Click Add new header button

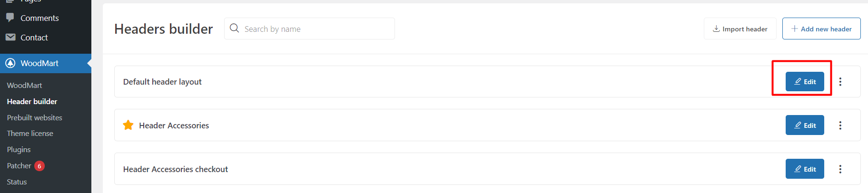pyautogui.click(x=821, y=29)
